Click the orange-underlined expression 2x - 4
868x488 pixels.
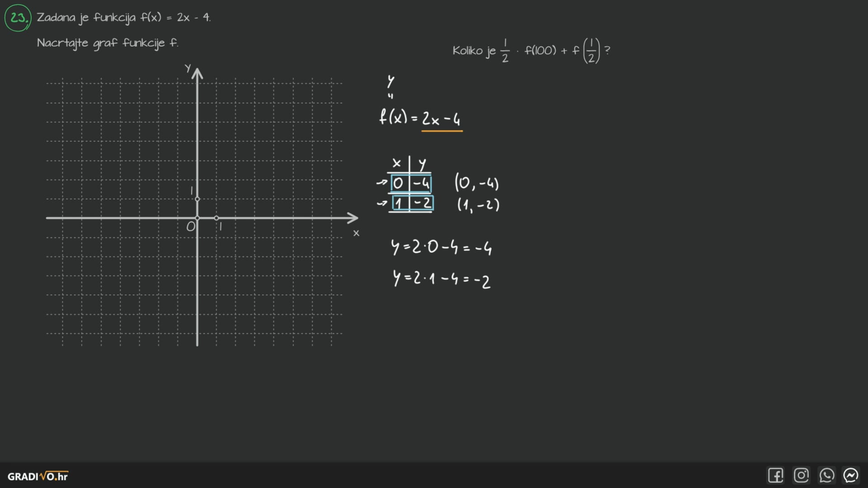click(x=441, y=119)
